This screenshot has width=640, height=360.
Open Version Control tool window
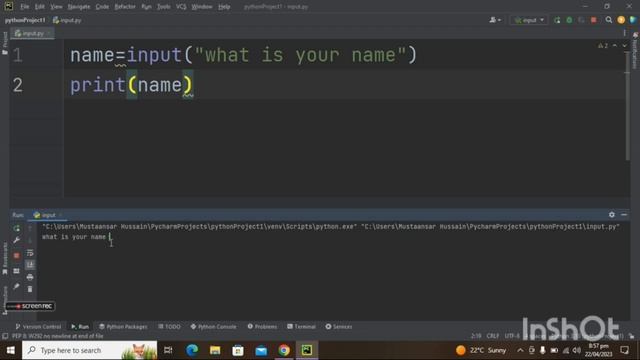pos(38,327)
